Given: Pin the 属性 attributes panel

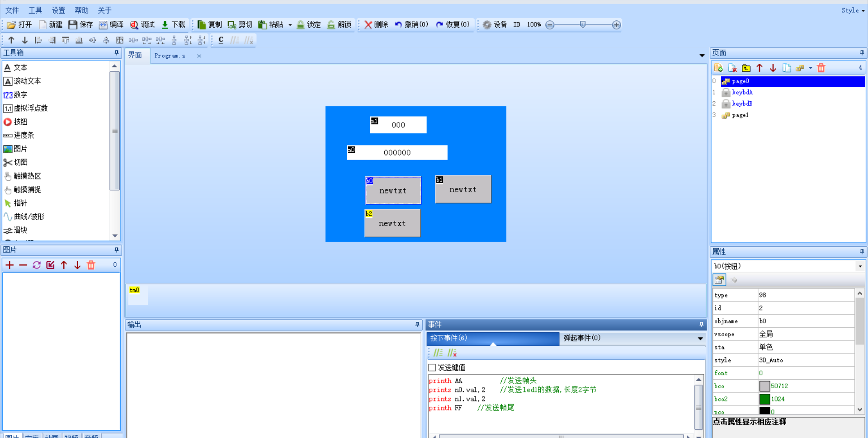Looking at the screenshot, I should [x=862, y=252].
